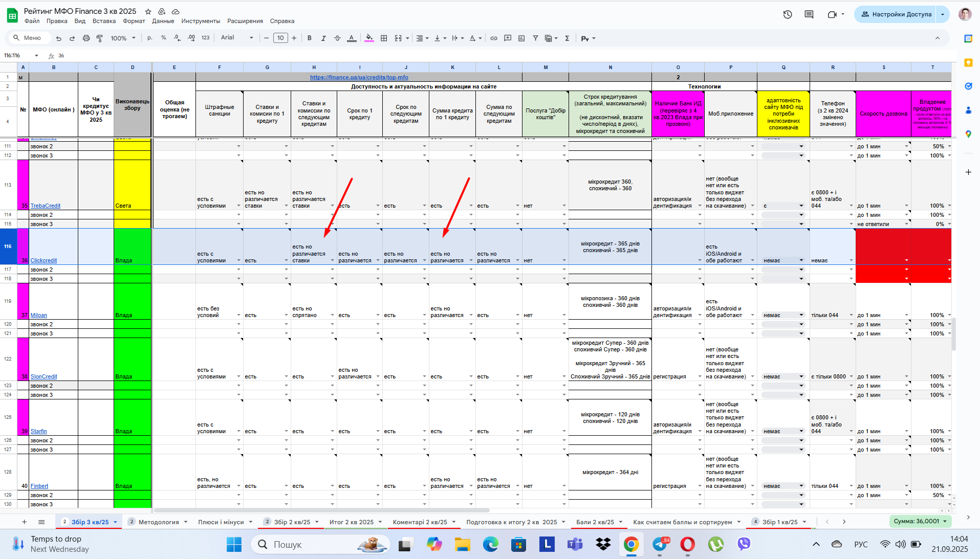The width and height of the screenshot is (980, 559).
Task: Click the Настройки Доступа share button
Action: click(896, 14)
